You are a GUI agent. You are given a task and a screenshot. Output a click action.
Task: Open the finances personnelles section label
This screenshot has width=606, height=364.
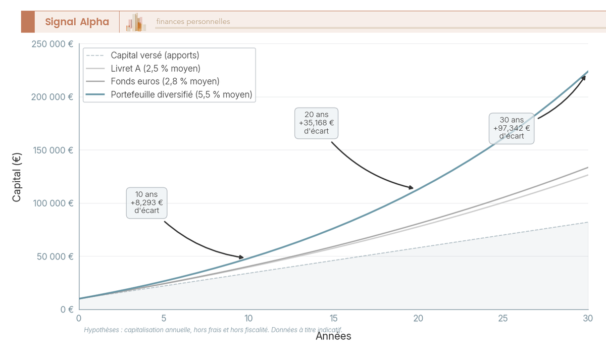[193, 21]
